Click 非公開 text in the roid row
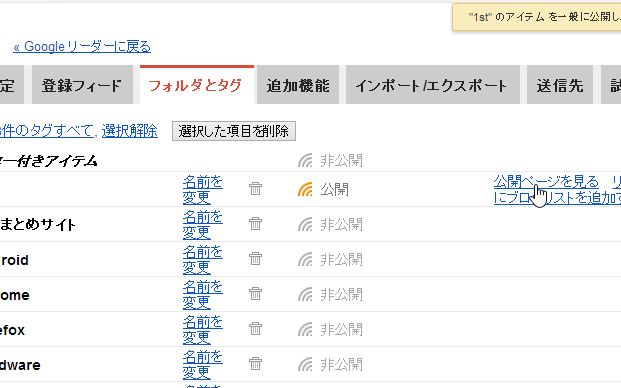Image resolution: width=621 pixels, height=388 pixels. [x=341, y=259]
